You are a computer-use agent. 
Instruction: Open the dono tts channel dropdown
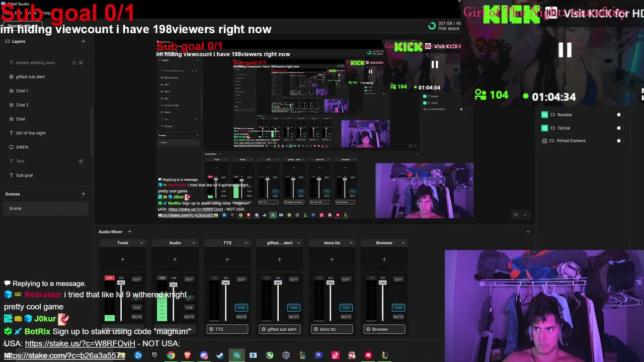tap(351, 243)
